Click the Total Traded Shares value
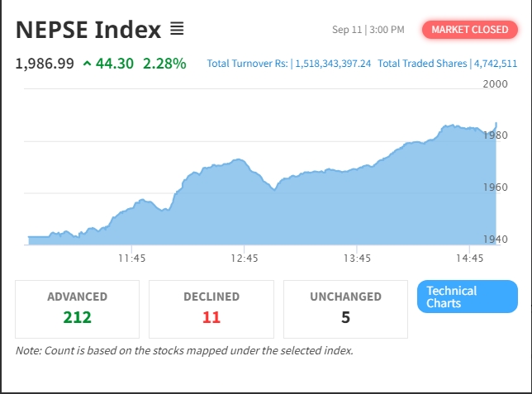 tap(496, 64)
